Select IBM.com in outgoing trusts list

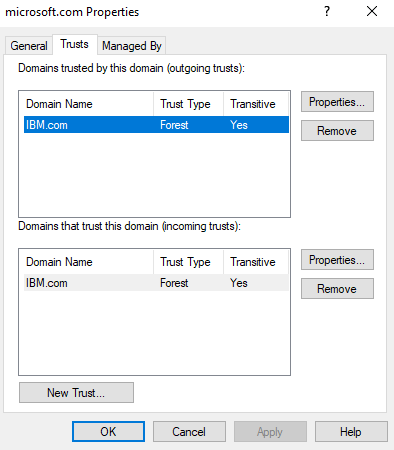click(x=156, y=125)
